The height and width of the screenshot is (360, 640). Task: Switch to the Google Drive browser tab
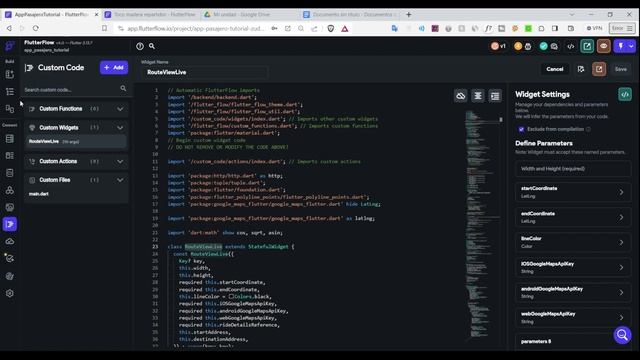click(x=249, y=14)
